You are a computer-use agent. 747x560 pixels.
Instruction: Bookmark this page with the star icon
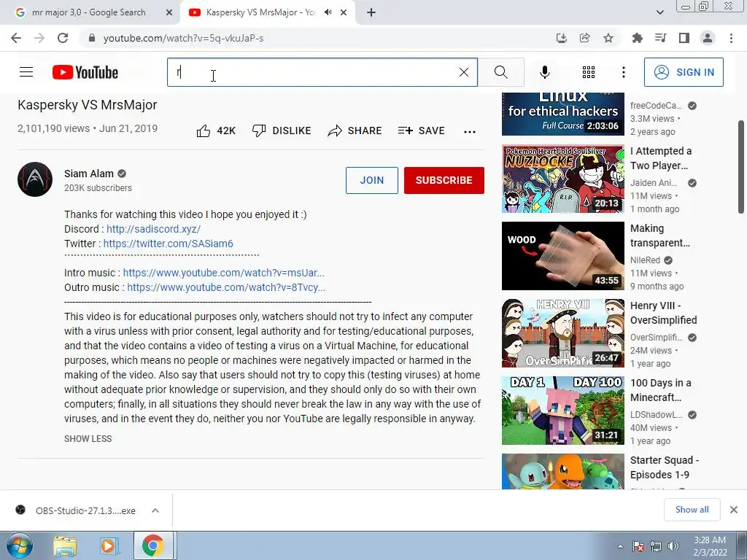pos(608,38)
